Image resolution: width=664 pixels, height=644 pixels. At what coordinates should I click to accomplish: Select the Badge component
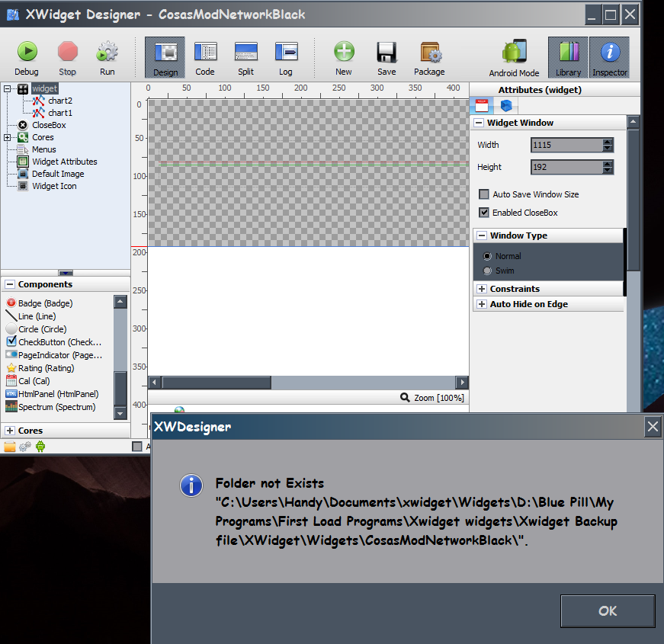[x=40, y=303]
